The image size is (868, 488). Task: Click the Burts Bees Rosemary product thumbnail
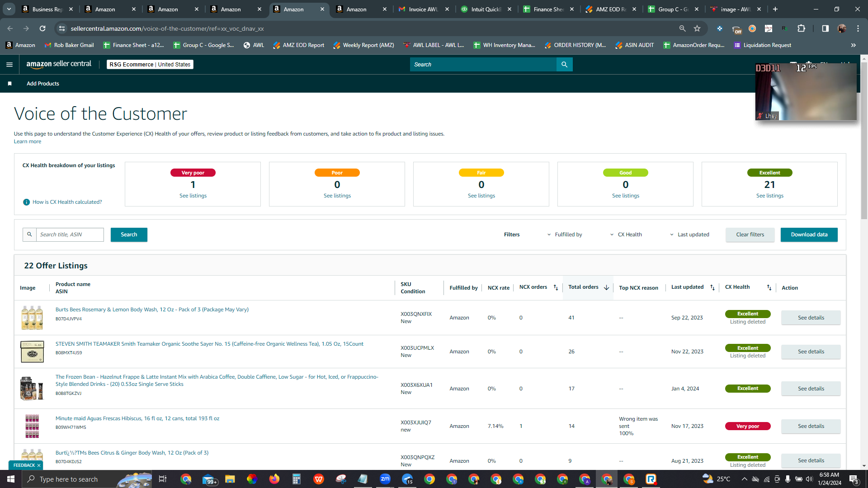[x=32, y=317]
